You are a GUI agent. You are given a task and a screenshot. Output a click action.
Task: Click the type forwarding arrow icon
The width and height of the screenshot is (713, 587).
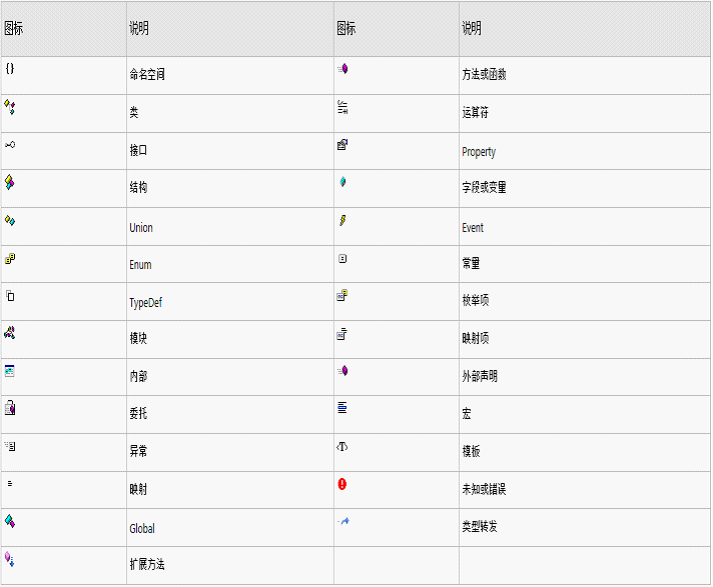click(x=342, y=521)
